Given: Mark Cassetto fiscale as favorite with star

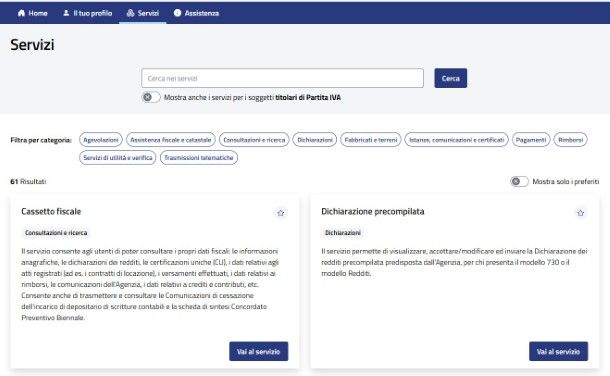Looking at the screenshot, I should (280, 213).
